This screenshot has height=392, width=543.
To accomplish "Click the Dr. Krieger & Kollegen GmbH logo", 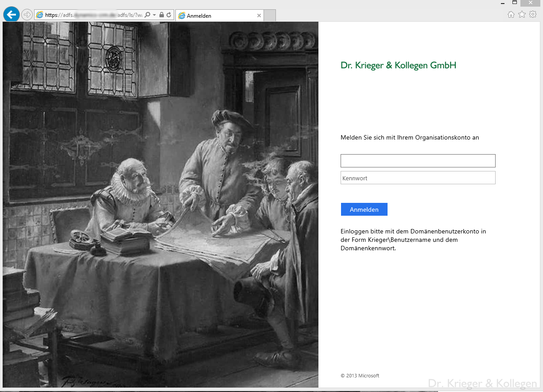I will (x=398, y=66).
